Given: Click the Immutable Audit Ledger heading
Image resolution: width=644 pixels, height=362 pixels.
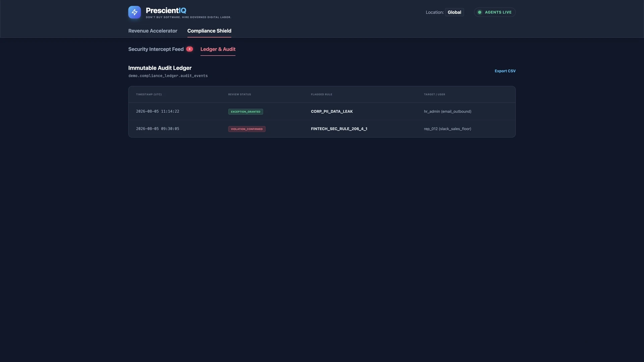Looking at the screenshot, I should tap(160, 68).
